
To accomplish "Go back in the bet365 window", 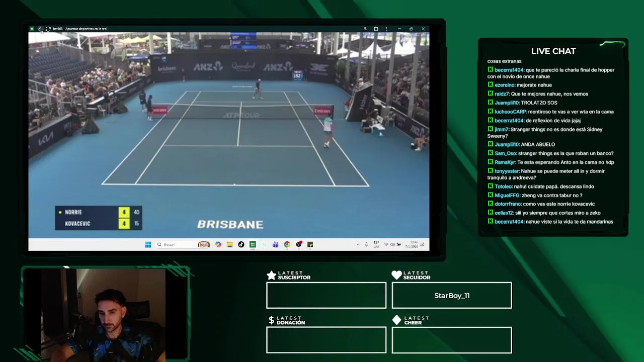I will tap(40, 29).
